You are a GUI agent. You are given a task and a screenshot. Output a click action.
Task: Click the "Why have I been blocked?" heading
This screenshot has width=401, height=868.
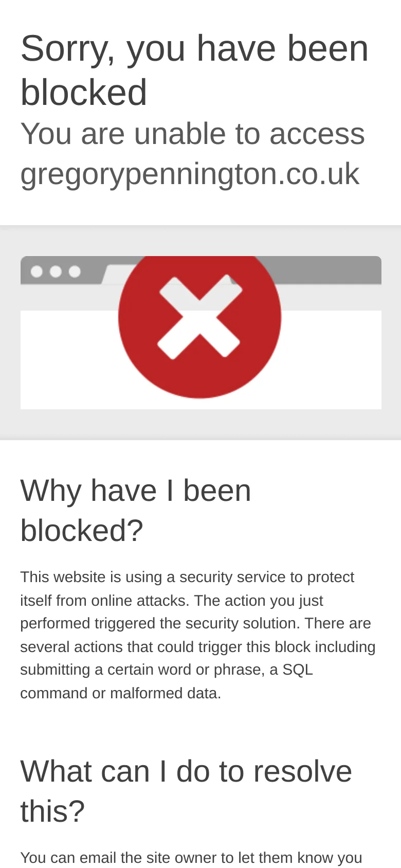click(x=136, y=510)
